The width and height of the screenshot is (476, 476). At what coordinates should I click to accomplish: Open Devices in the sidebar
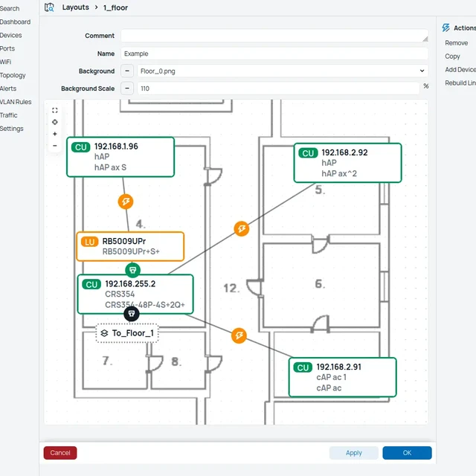tap(11, 35)
